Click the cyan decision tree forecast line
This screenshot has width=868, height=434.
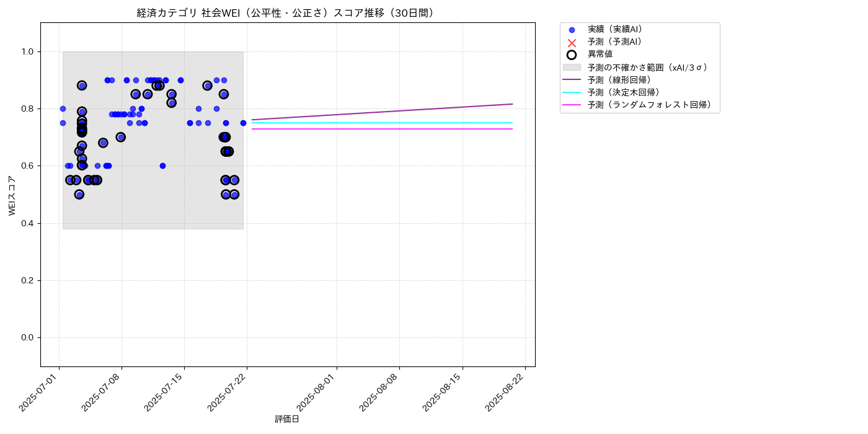[382, 123]
